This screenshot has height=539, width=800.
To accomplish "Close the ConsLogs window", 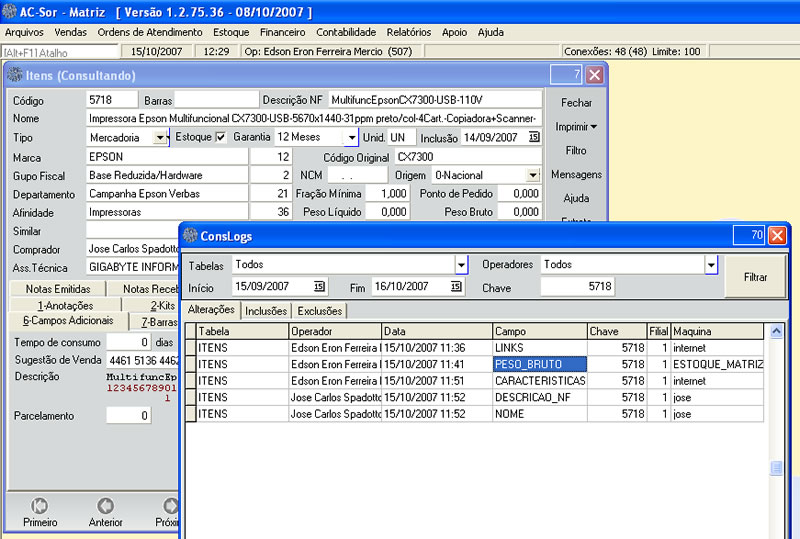I will coord(777,235).
